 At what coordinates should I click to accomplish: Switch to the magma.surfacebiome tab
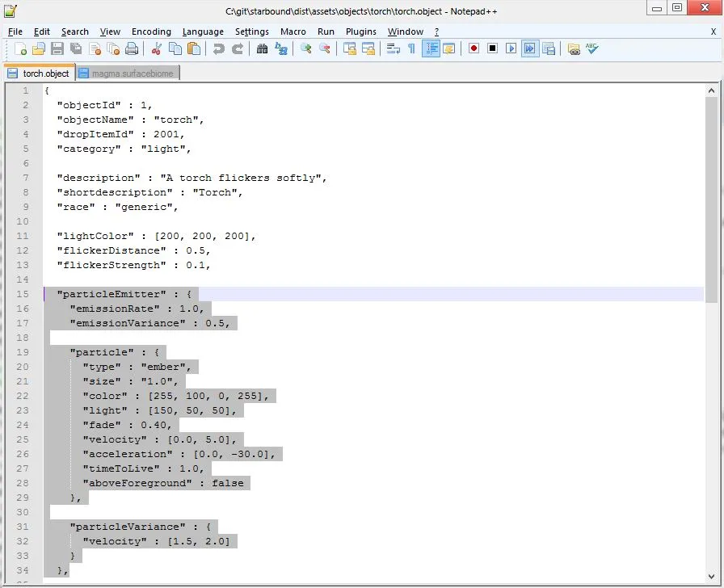132,73
